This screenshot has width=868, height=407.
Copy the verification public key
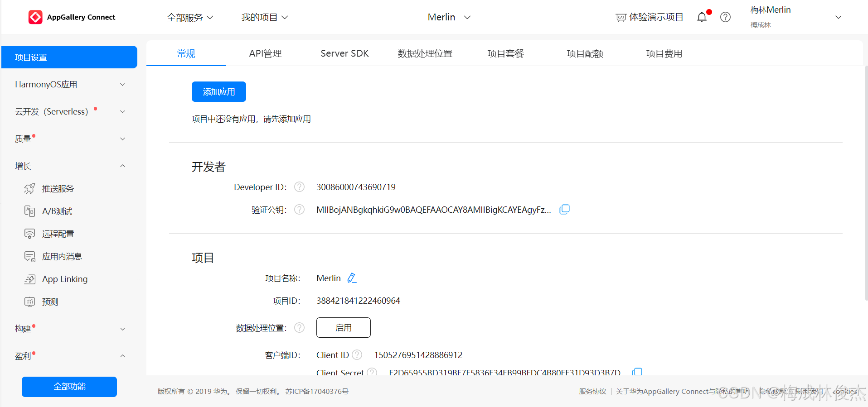pos(564,210)
